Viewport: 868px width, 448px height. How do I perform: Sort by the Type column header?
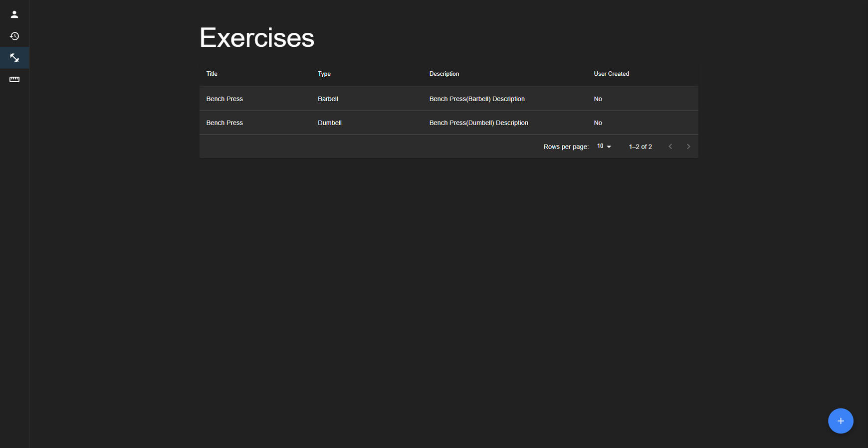[x=324, y=74]
